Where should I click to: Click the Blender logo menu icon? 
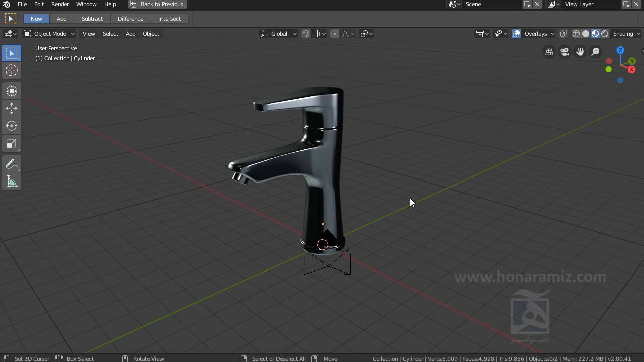point(7,4)
